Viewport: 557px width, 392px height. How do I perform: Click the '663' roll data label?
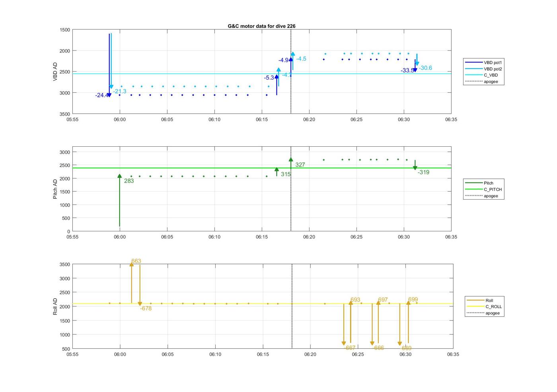pos(136,261)
